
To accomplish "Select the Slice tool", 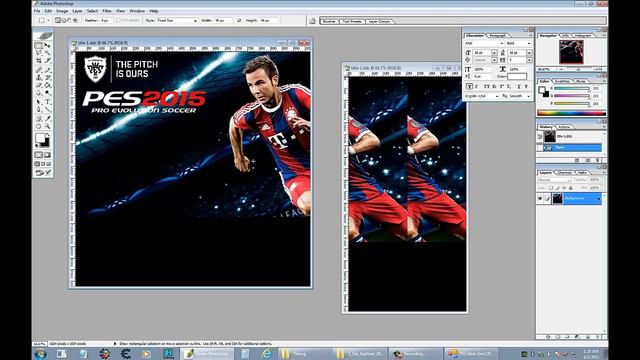I will click(48, 60).
